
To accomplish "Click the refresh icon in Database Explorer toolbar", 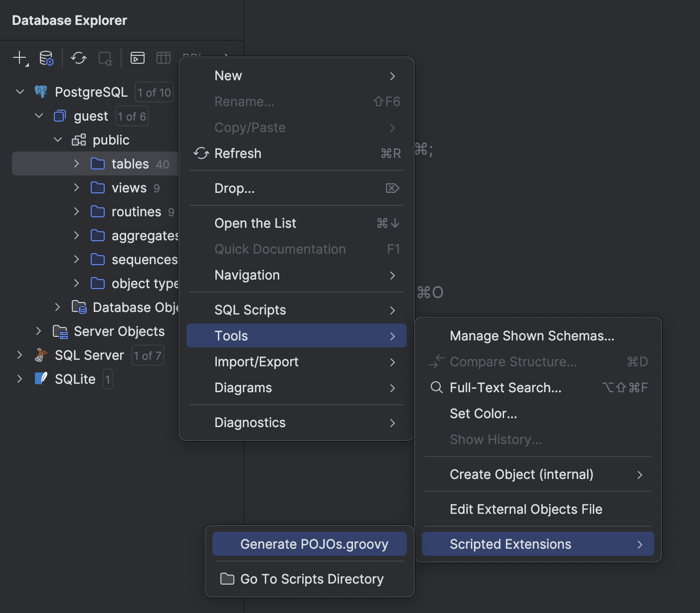I will (79, 58).
